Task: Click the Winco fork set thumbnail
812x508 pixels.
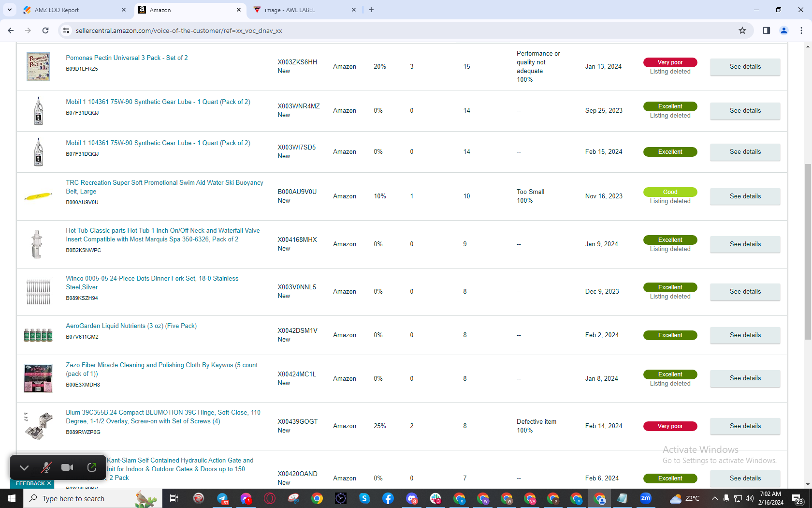Action: (x=38, y=292)
